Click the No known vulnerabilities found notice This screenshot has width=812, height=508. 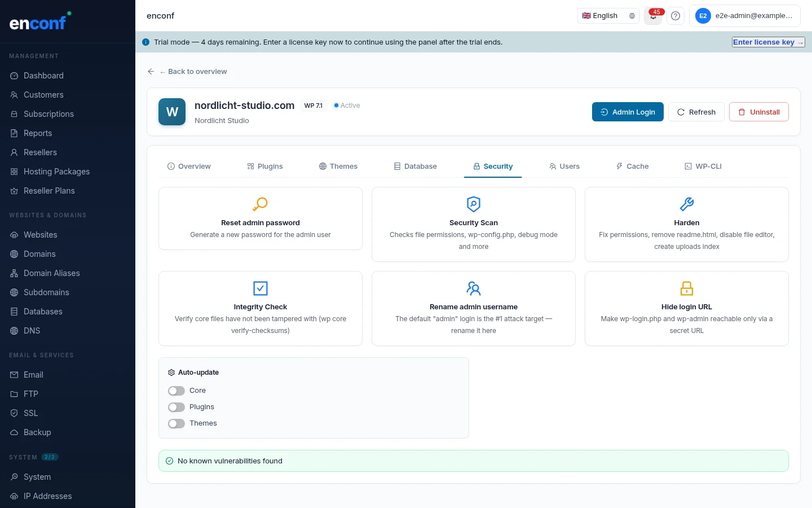[x=474, y=461]
